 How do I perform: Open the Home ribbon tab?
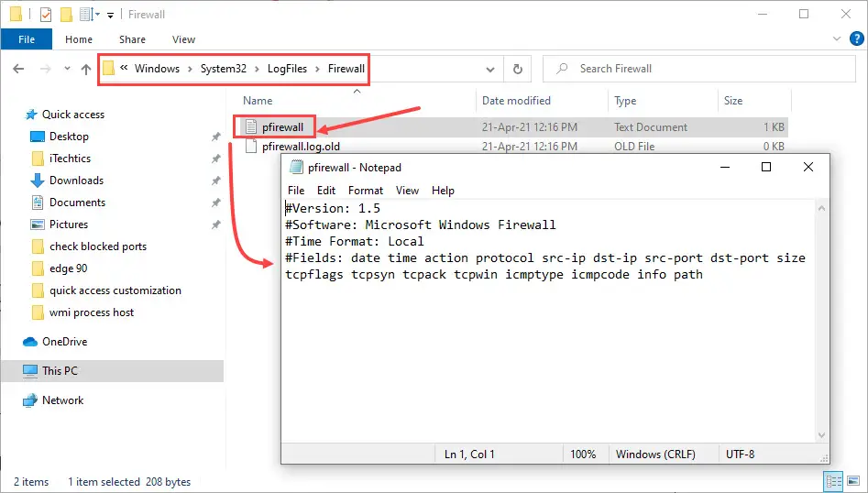coord(79,39)
